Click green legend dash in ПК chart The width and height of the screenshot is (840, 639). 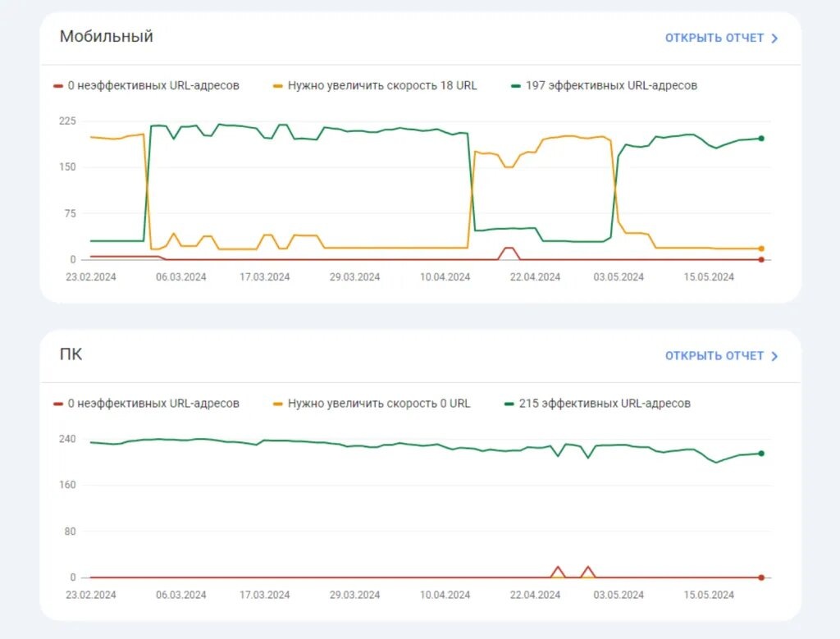509,404
